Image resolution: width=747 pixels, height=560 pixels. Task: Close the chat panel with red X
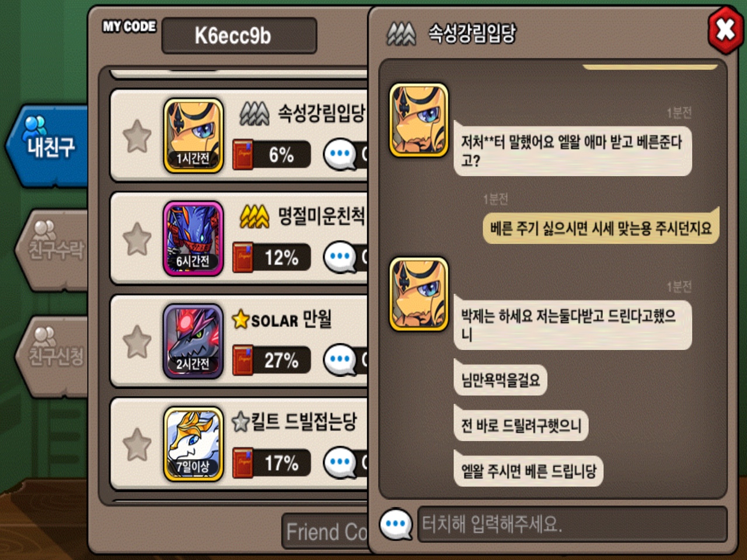click(x=725, y=30)
